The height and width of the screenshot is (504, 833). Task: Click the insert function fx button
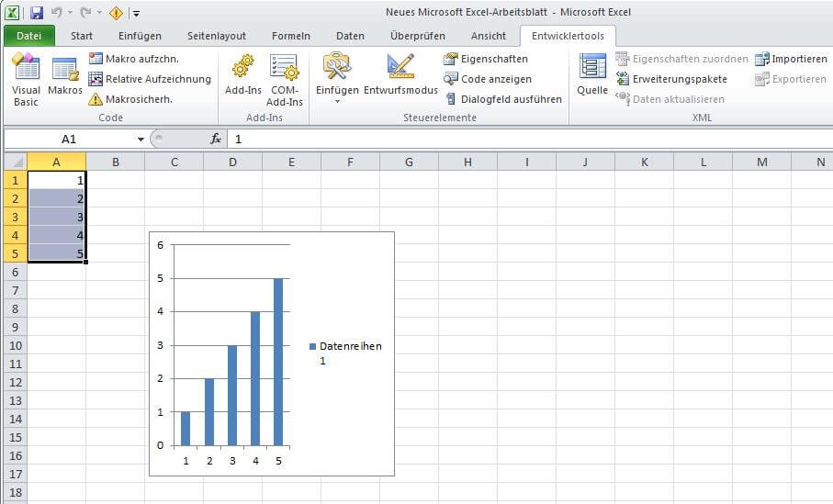(215, 140)
